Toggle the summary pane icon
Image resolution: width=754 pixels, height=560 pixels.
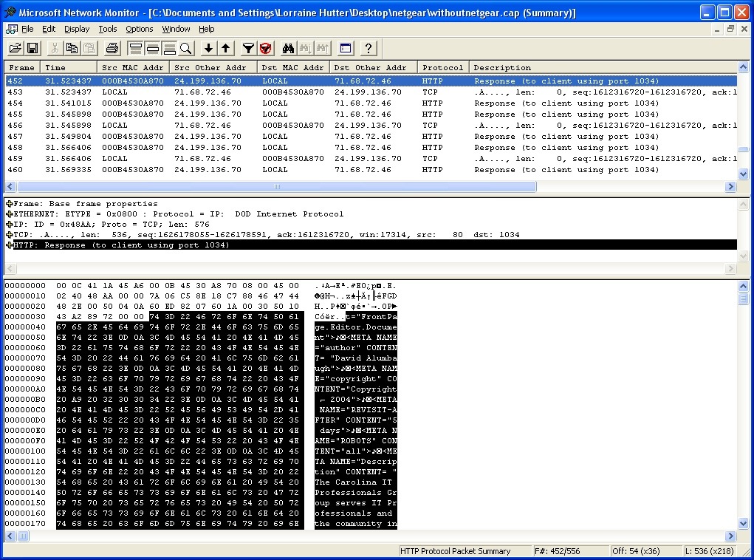click(x=136, y=48)
